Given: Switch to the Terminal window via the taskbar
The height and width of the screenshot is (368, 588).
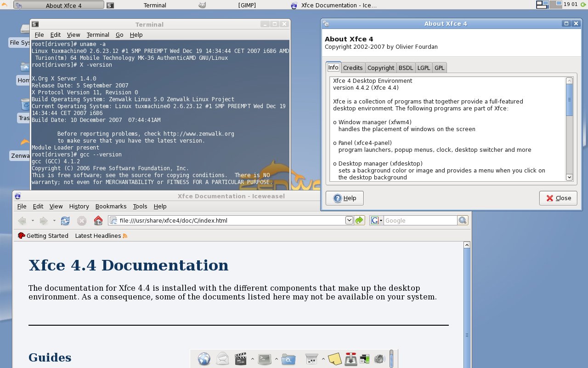Looking at the screenshot, I should [x=150, y=5].
